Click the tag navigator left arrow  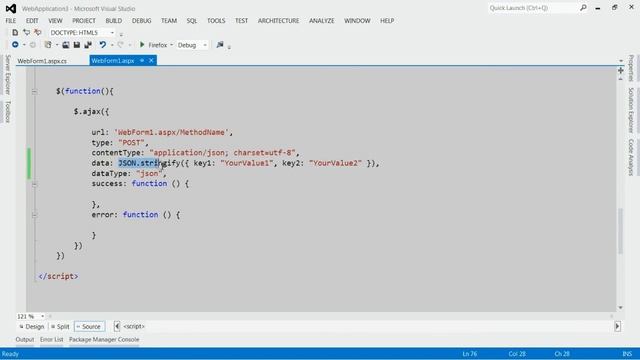(x=117, y=326)
